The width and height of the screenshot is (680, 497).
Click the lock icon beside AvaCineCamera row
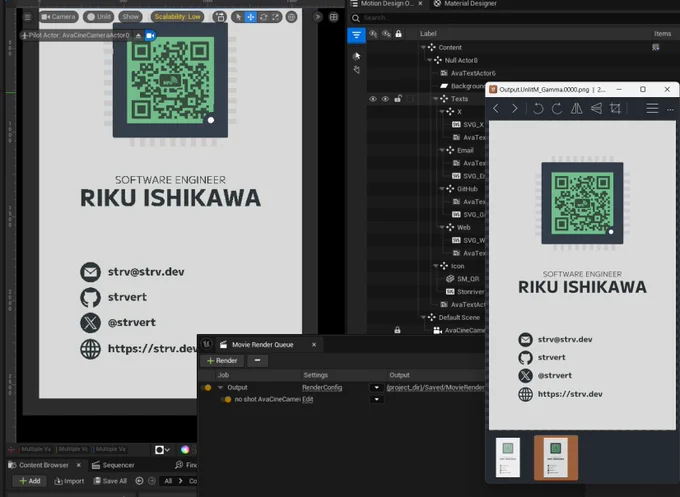(397, 330)
